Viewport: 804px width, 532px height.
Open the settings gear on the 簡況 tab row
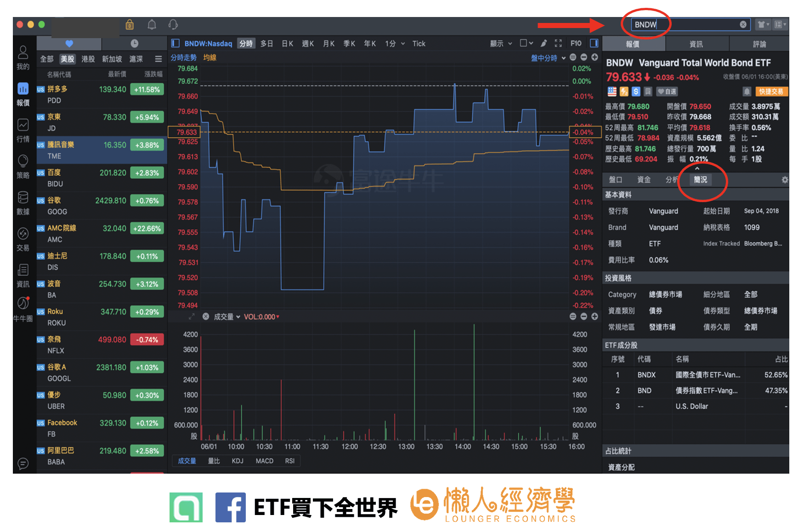click(x=785, y=180)
